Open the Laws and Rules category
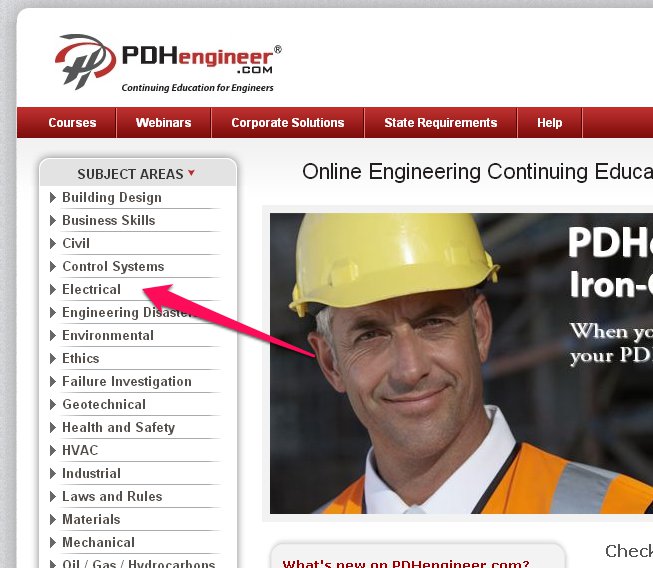 [x=112, y=496]
